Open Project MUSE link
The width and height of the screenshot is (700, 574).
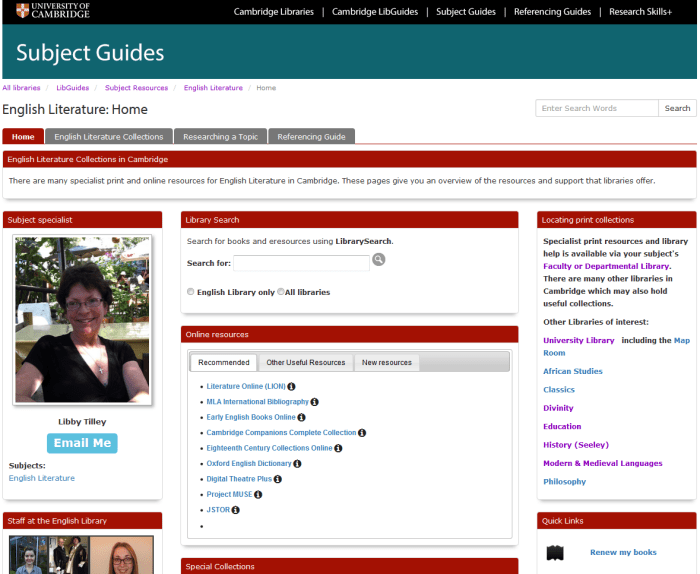tap(229, 495)
